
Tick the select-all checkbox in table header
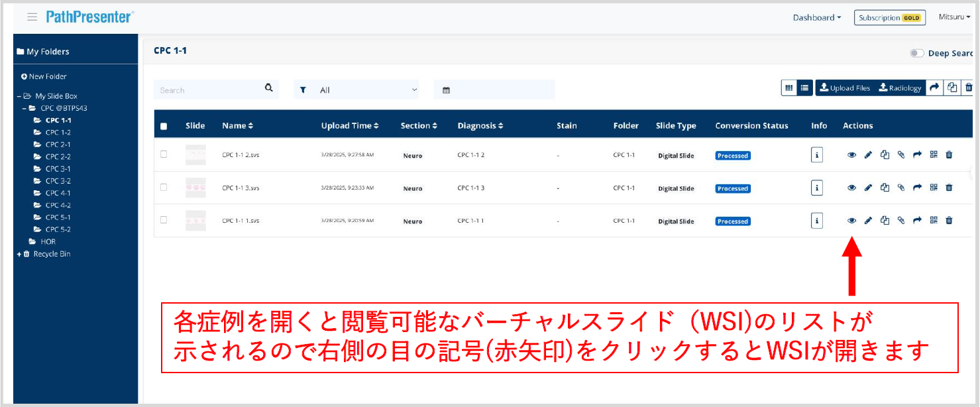click(x=164, y=126)
